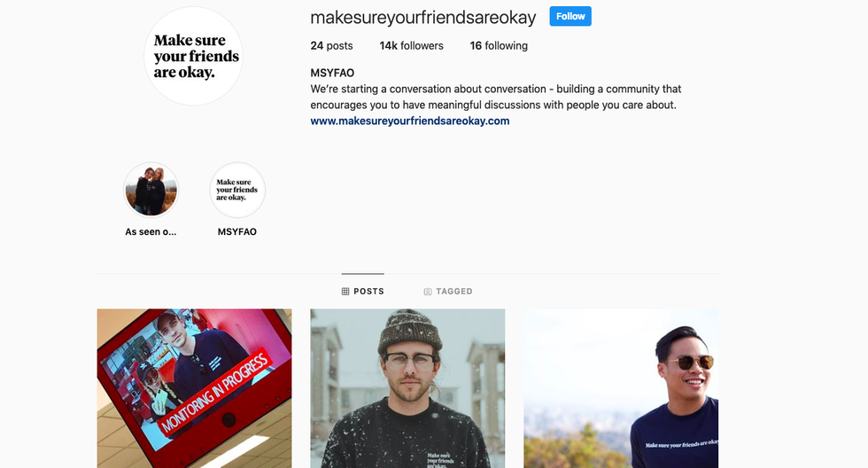Image resolution: width=868 pixels, height=468 pixels.
Task: Click the blue Follow button
Action: (x=570, y=17)
